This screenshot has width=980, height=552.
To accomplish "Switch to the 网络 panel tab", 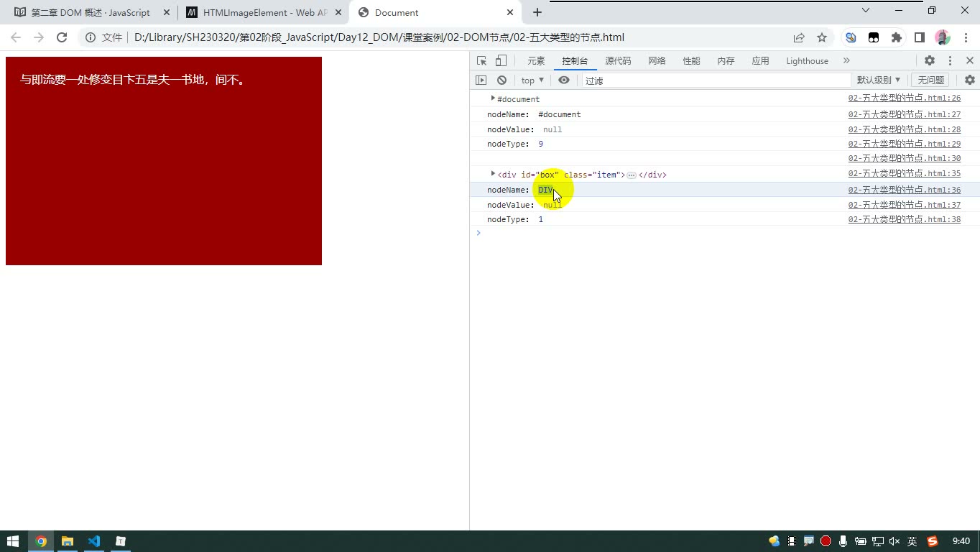I will click(657, 61).
